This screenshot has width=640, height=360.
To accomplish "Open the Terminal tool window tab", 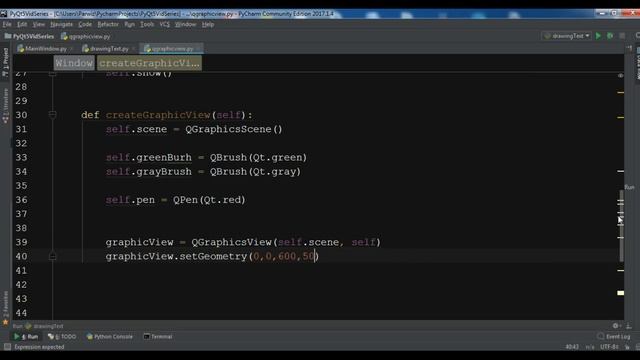I will pos(158,337).
